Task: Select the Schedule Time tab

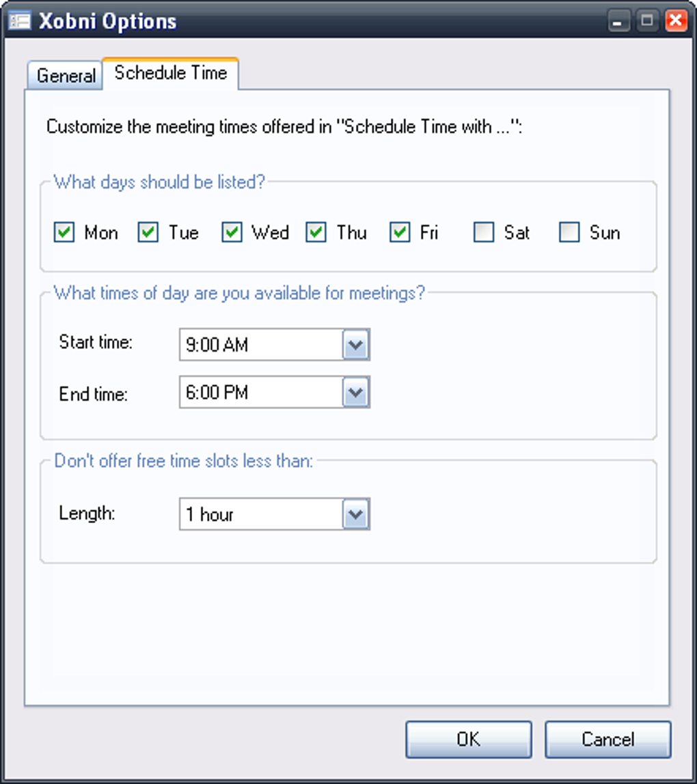Action: 171,74
